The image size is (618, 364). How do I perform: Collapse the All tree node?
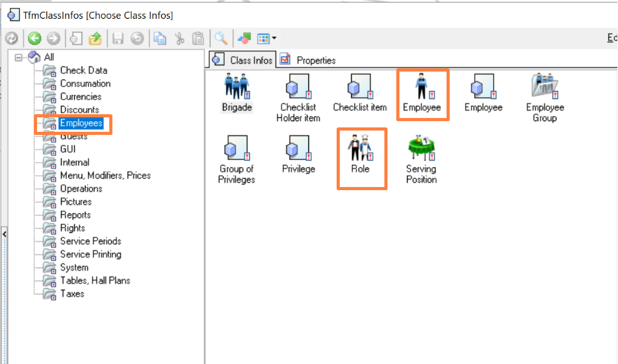[18, 58]
